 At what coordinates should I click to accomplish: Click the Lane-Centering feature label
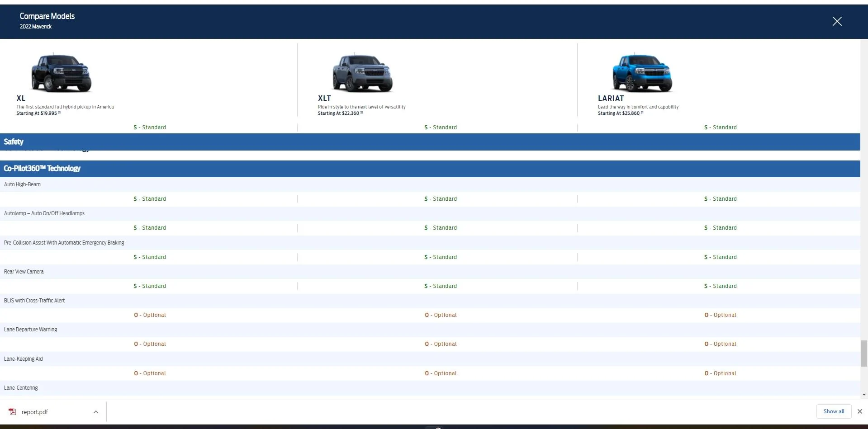click(x=21, y=388)
